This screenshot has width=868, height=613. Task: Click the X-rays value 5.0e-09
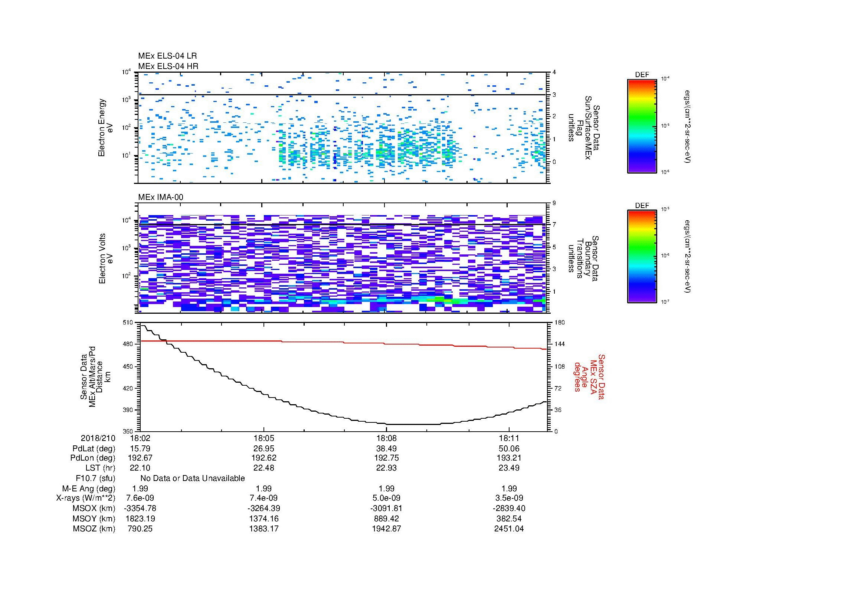click(x=386, y=498)
